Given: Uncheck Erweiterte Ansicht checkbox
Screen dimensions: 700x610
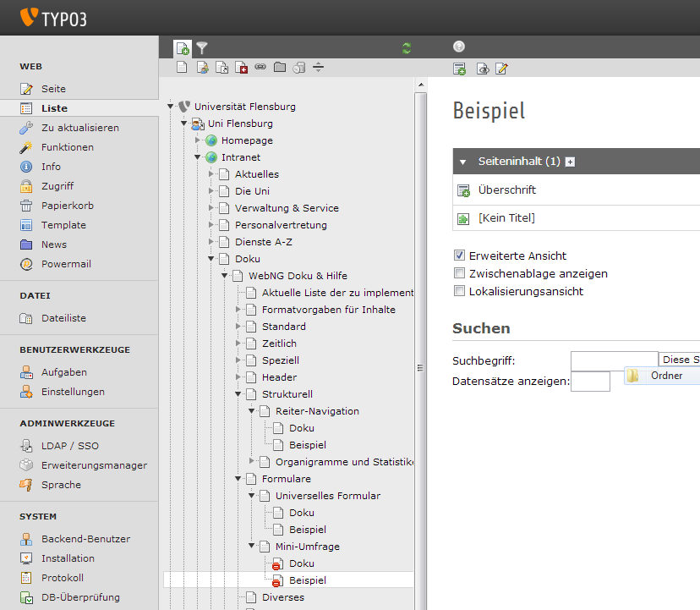Looking at the screenshot, I should pyautogui.click(x=460, y=256).
